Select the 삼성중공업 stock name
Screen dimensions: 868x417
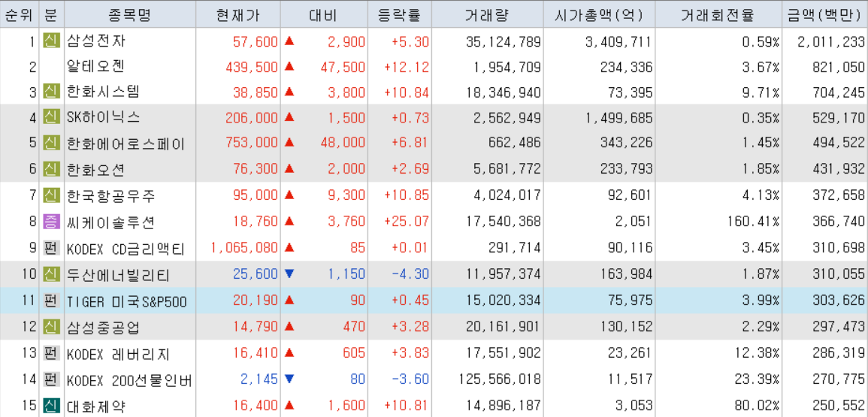coord(102,328)
